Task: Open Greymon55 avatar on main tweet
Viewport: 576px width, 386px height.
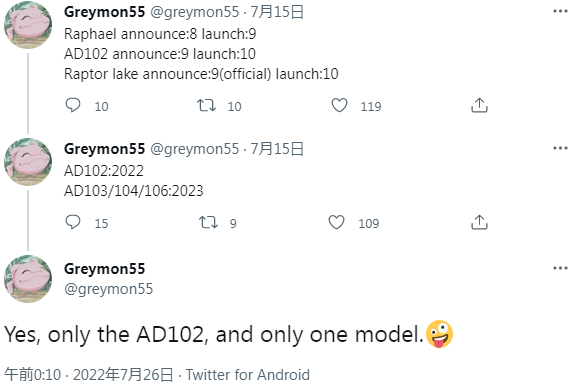Action: (x=28, y=279)
